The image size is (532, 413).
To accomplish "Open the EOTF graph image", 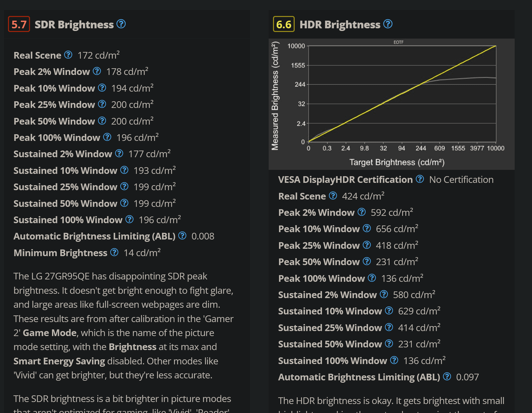I will click(x=392, y=104).
